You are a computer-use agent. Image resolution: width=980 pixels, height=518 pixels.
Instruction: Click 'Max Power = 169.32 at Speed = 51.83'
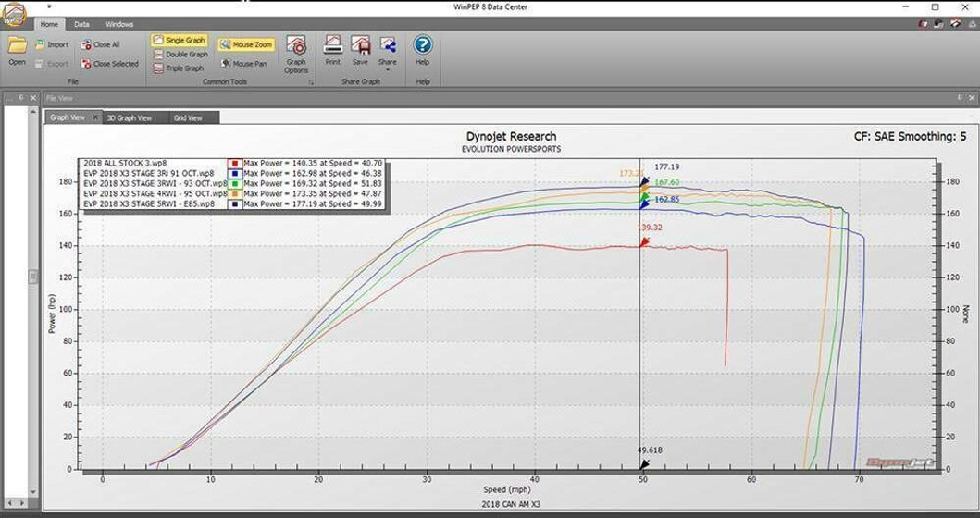[313, 184]
